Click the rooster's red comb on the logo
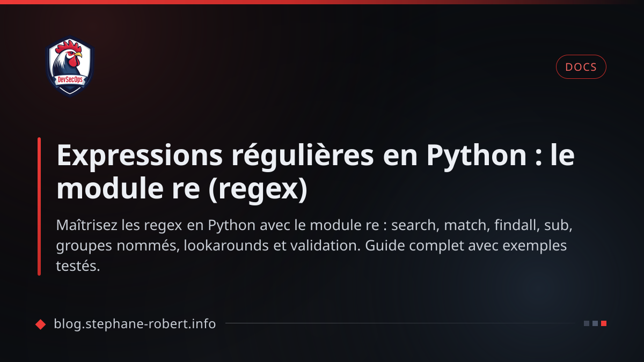This screenshot has height=362, width=644. click(x=69, y=46)
